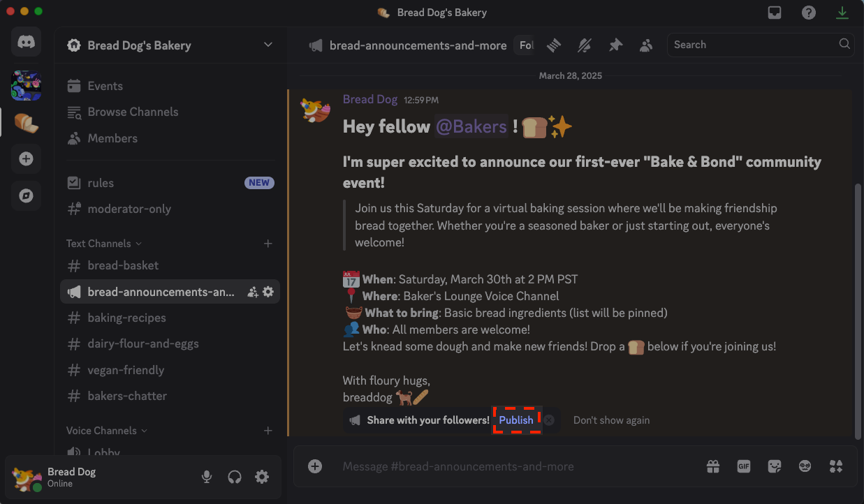Open the GIF picker

pos(743,466)
